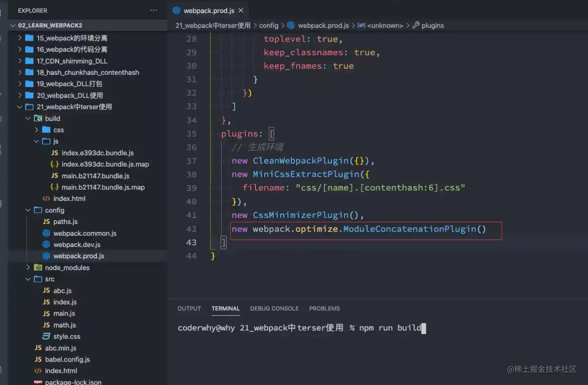Click MiniCssExtractPlugin in the editor

pyautogui.click(x=307, y=174)
